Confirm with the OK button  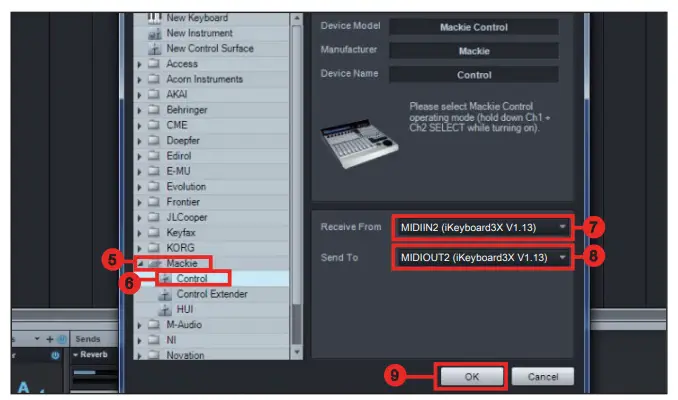472,377
